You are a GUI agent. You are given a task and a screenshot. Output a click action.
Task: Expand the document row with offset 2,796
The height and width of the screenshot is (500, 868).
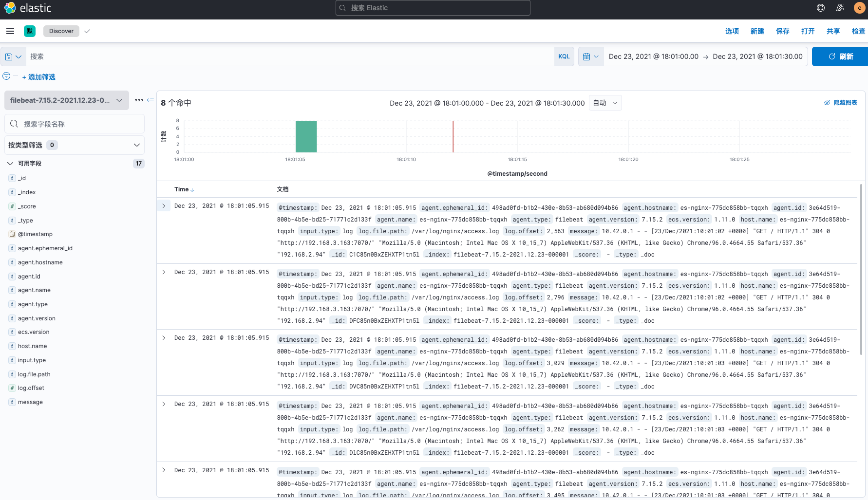point(164,272)
